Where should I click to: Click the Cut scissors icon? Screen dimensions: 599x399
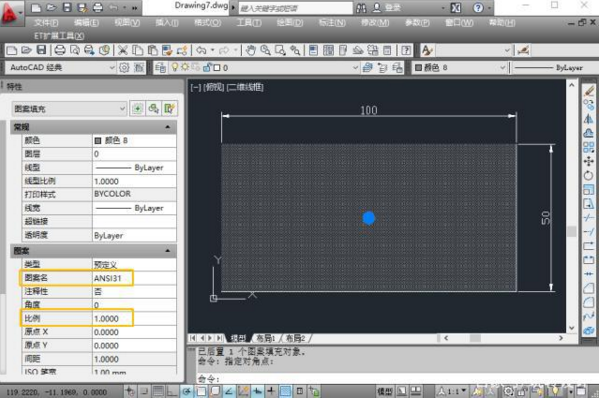tap(122, 50)
